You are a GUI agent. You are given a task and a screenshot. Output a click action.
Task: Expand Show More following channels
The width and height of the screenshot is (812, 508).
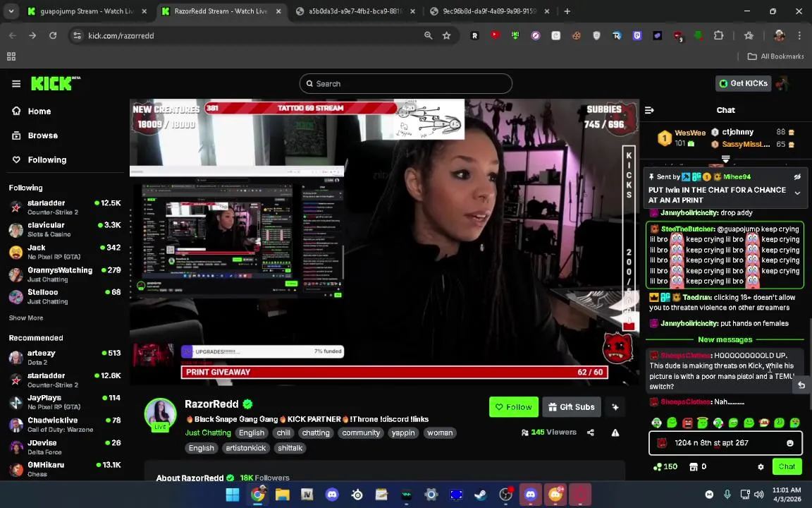pos(26,317)
